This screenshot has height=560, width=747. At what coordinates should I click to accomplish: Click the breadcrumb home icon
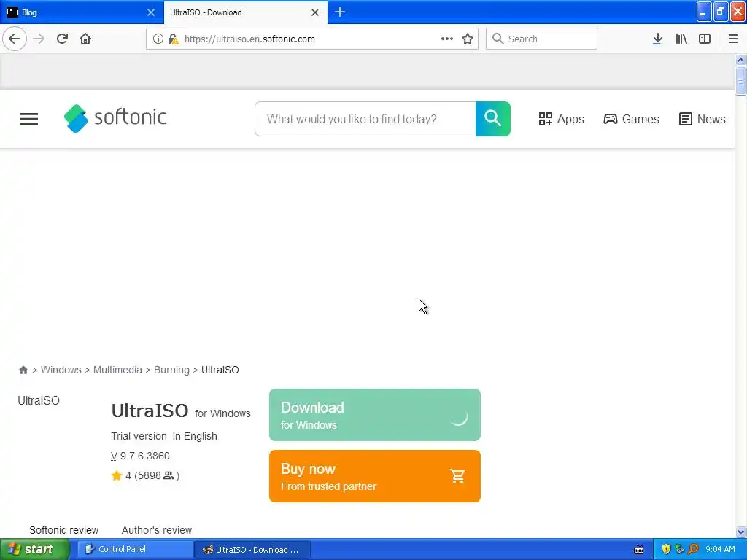tap(23, 370)
